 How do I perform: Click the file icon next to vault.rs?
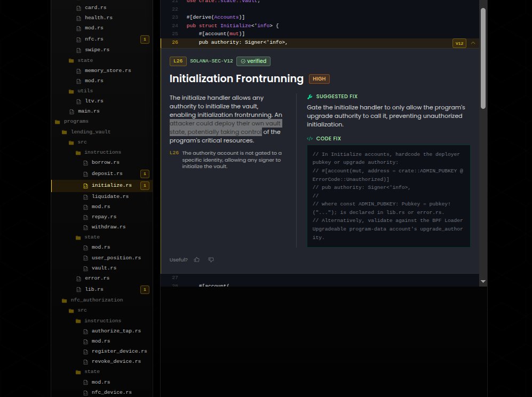(x=85, y=268)
